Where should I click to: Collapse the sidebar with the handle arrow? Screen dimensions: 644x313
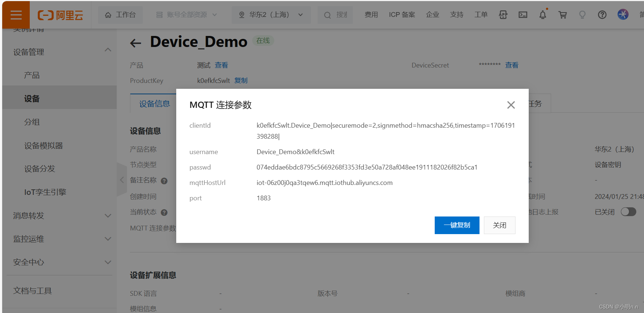click(x=122, y=180)
